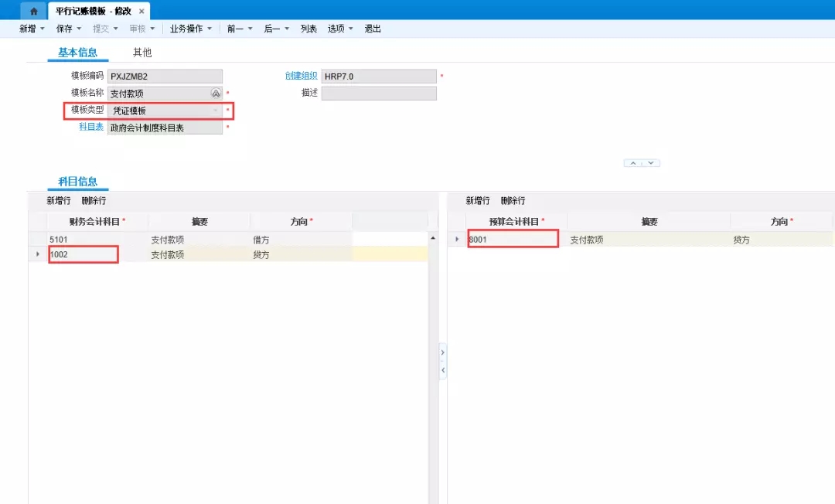Open the 选项 dropdown menu
This screenshot has width=835, height=504.
[x=340, y=29]
